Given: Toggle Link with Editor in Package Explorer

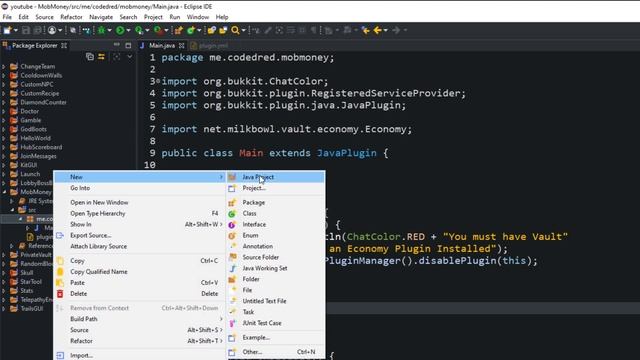Looking at the screenshot, I should tap(101, 57).
